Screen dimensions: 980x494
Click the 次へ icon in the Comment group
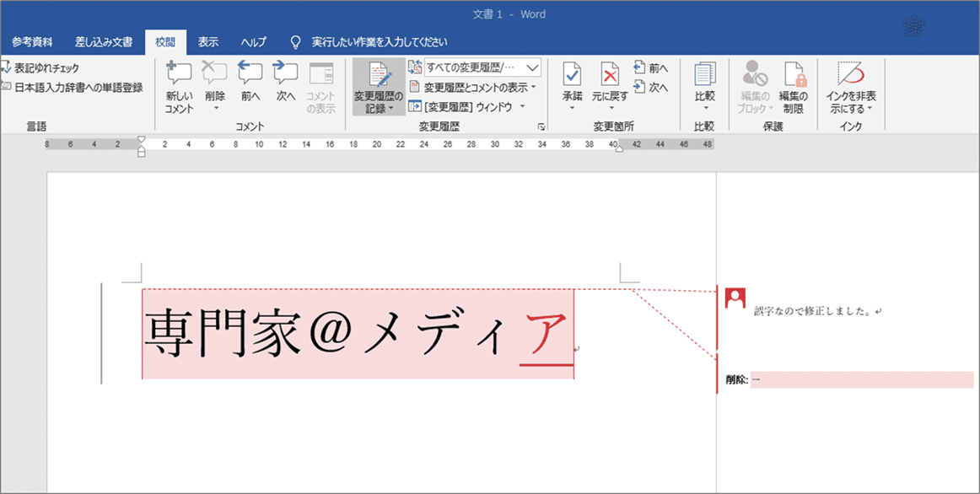point(284,80)
